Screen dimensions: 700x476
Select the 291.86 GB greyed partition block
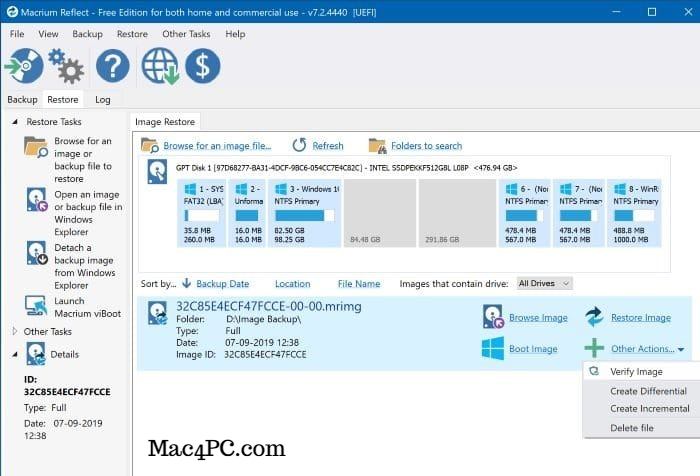[457, 213]
